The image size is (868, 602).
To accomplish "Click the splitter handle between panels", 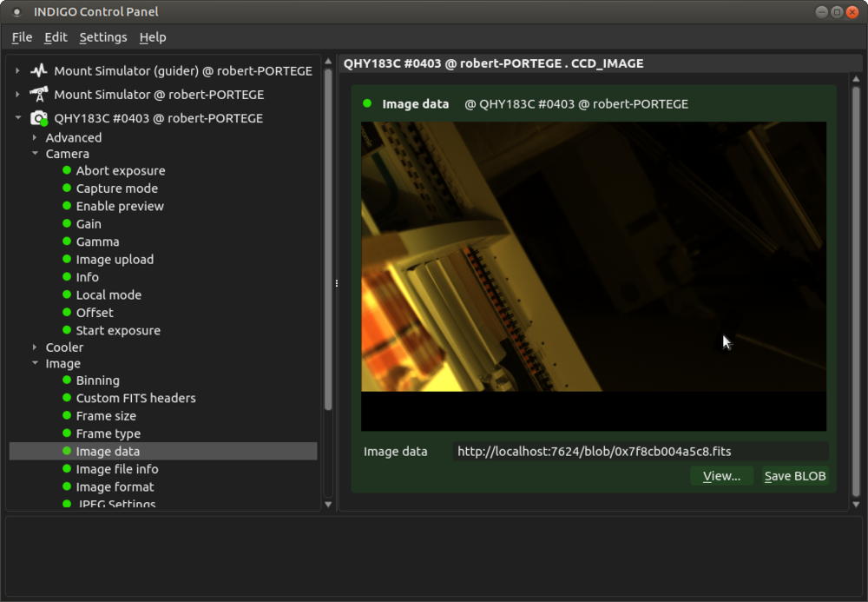I will click(336, 283).
